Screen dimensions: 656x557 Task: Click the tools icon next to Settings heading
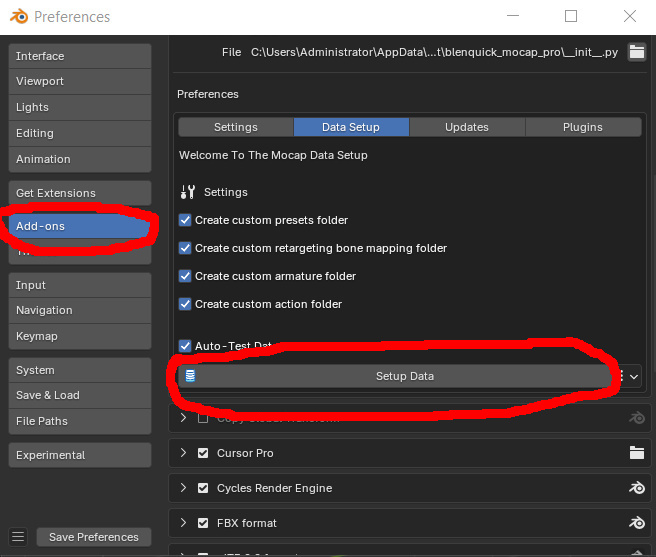coord(187,192)
